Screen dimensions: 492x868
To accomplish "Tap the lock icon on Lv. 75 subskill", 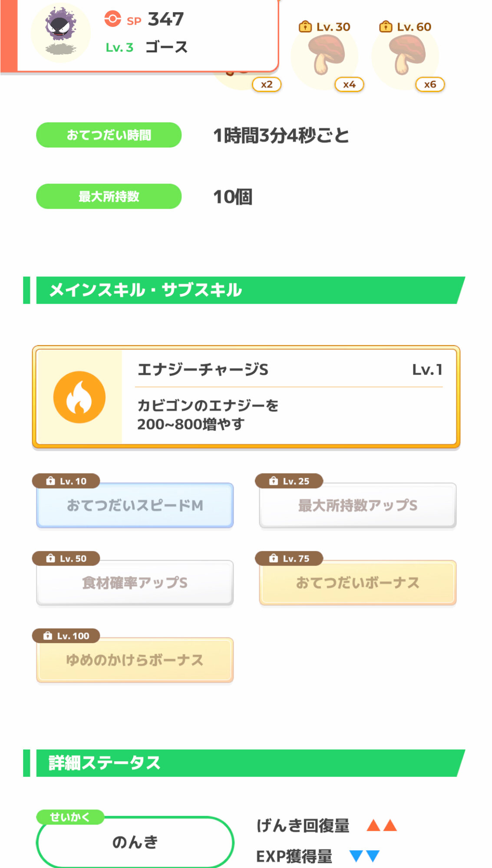I will pyautogui.click(x=273, y=558).
